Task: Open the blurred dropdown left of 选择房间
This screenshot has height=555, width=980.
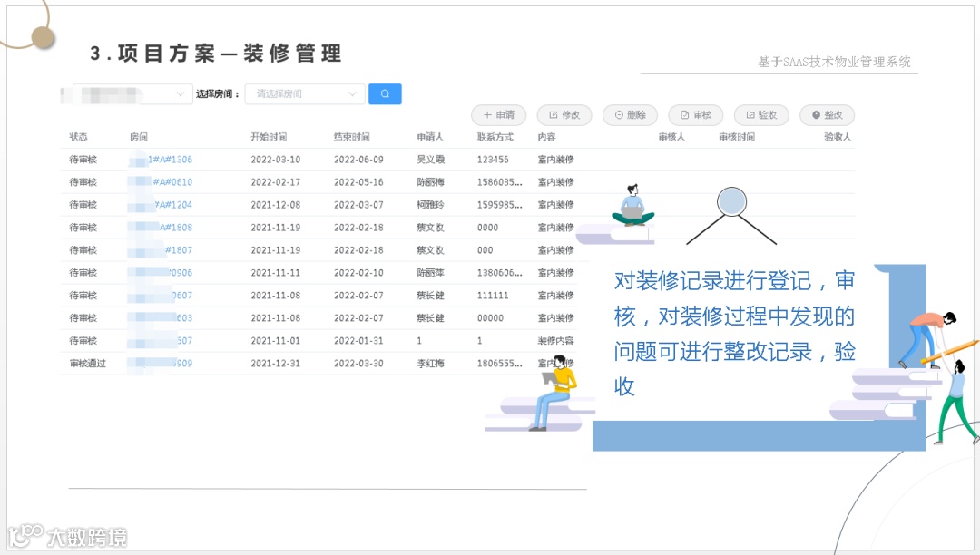Action: point(132,93)
